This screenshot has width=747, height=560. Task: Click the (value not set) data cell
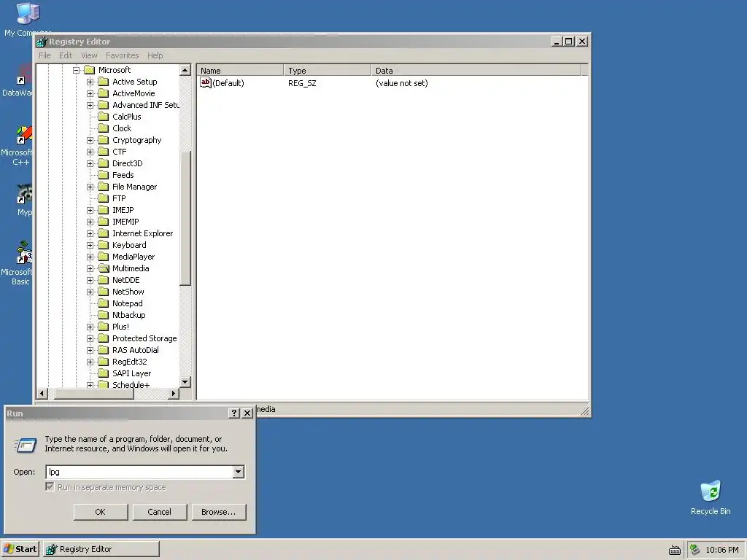coord(402,83)
